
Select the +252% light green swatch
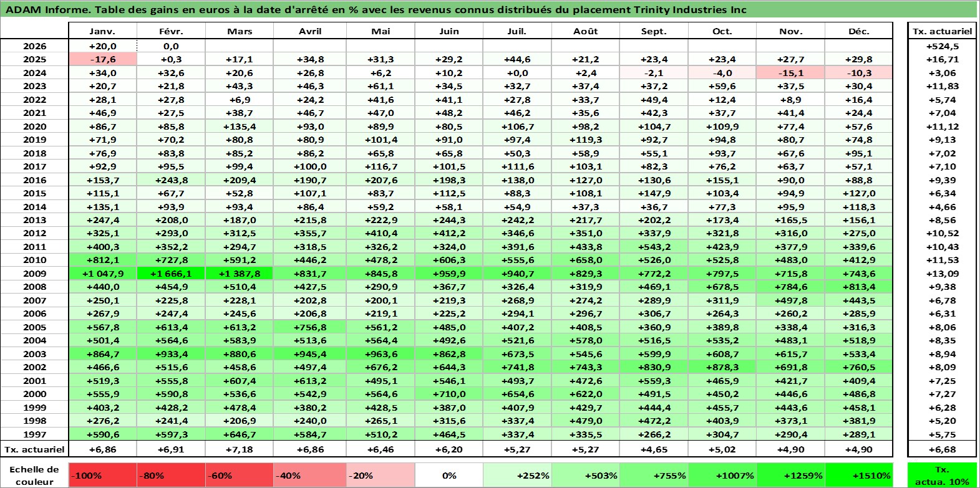pyautogui.click(x=517, y=475)
